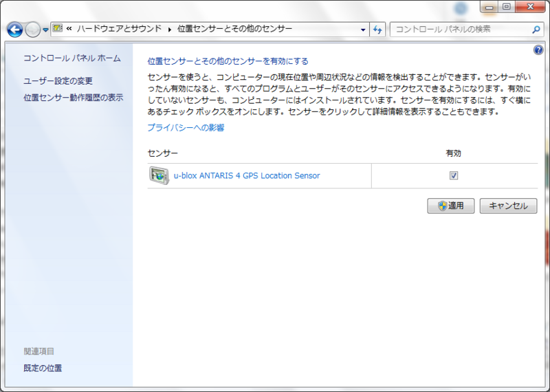
Task: Click ハードウェアとサウンド breadcrumb
Action: [x=119, y=28]
